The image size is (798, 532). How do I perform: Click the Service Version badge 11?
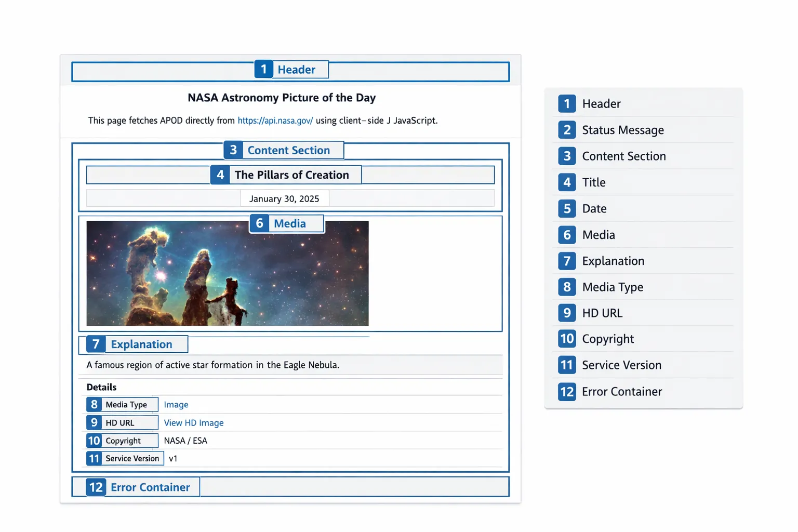[94, 458]
